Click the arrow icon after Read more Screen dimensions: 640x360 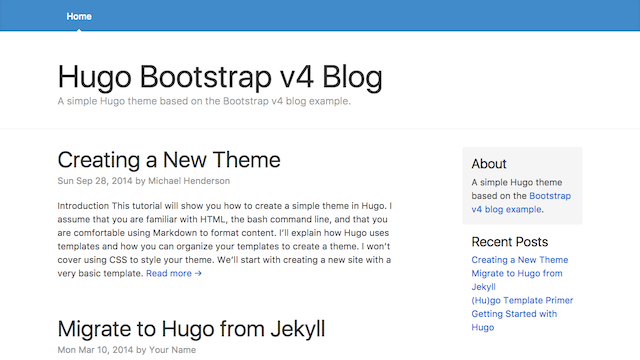198,273
